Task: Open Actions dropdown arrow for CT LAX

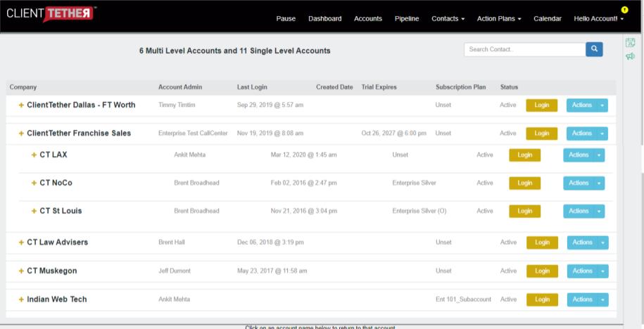Action: (599, 155)
